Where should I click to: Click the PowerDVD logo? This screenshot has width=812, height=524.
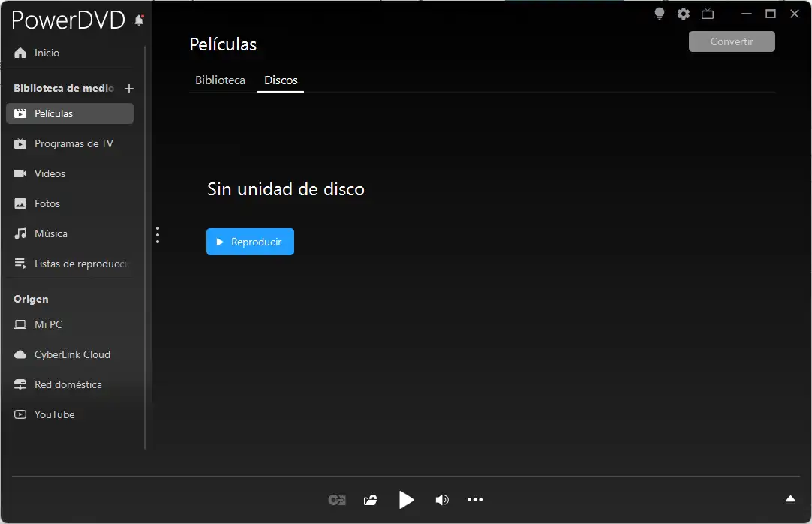(68, 20)
